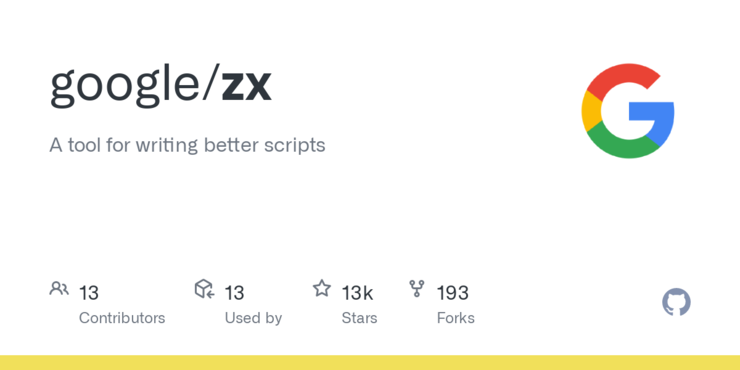Click the description "A tool for writing better scripts"
Viewport: 740px width, 370px height.
pyautogui.click(x=187, y=145)
